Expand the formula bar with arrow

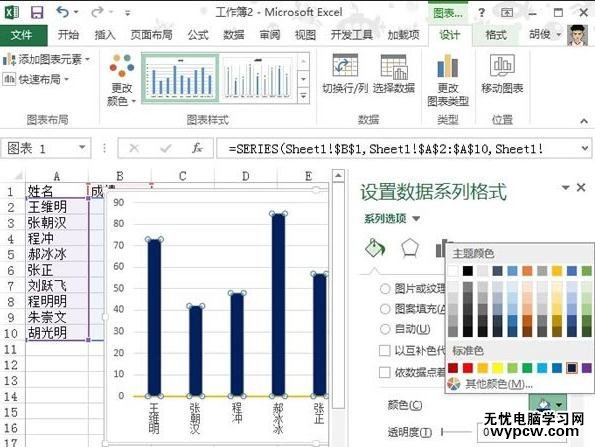click(x=585, y=148)
